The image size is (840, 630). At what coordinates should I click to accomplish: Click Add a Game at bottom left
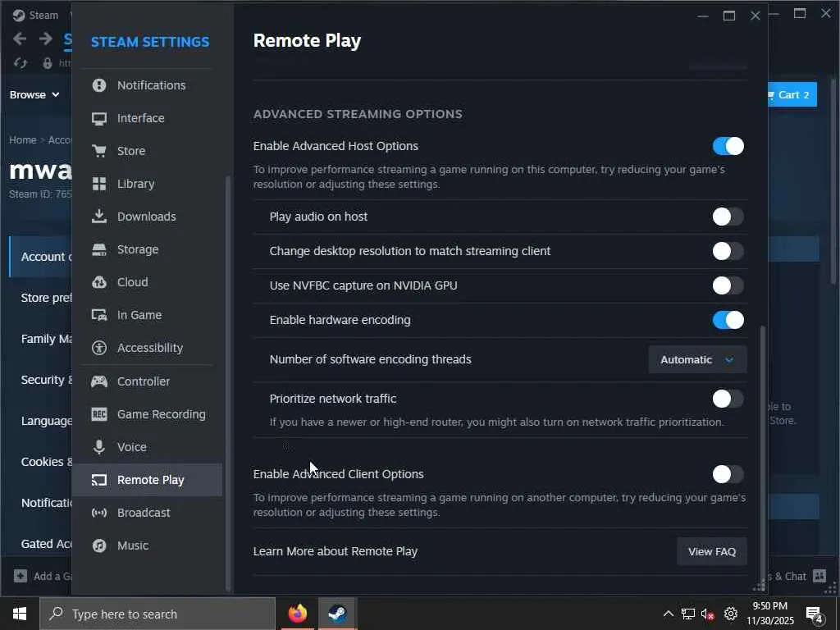click(x=43, y=577)
